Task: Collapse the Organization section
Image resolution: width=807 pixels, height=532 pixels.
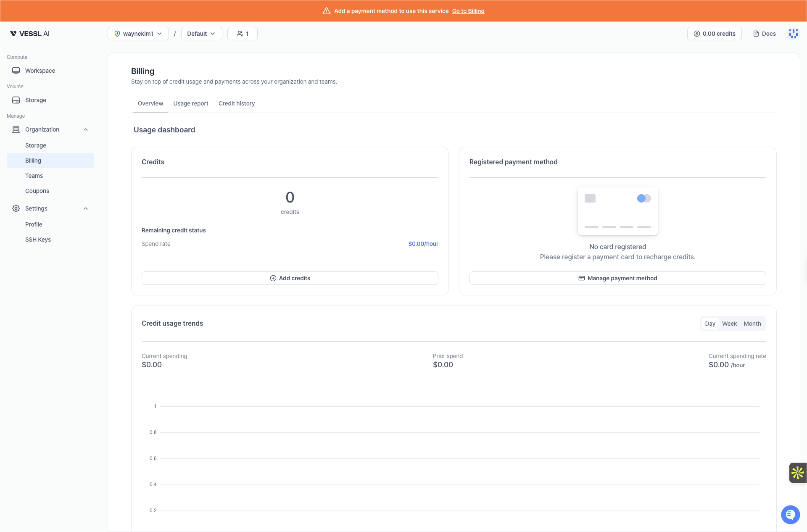Action: [x=86, y=129]
